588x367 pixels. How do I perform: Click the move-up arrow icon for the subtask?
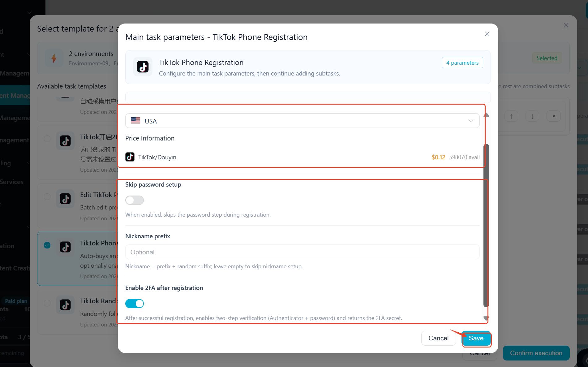coord(511,116)
